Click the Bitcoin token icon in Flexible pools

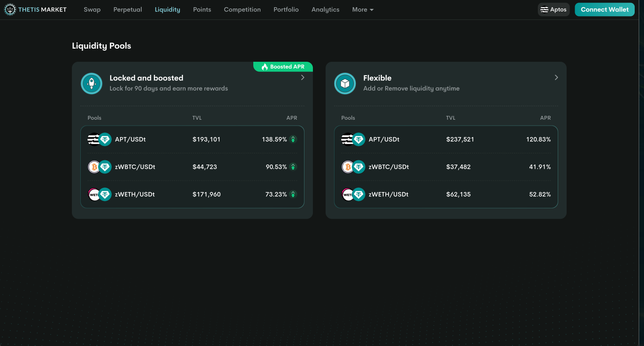(x=348, y=167)
